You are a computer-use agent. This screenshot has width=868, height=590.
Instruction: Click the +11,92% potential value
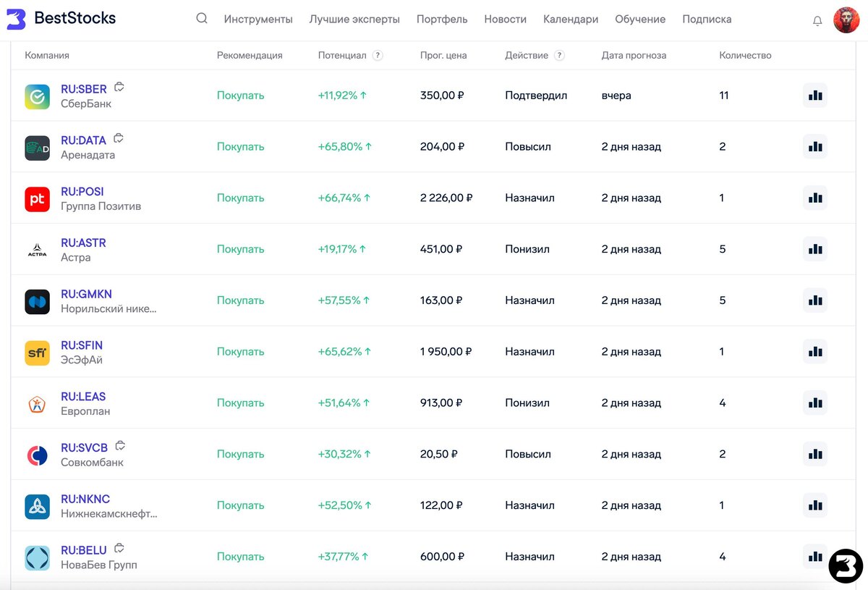coord(342,96)
